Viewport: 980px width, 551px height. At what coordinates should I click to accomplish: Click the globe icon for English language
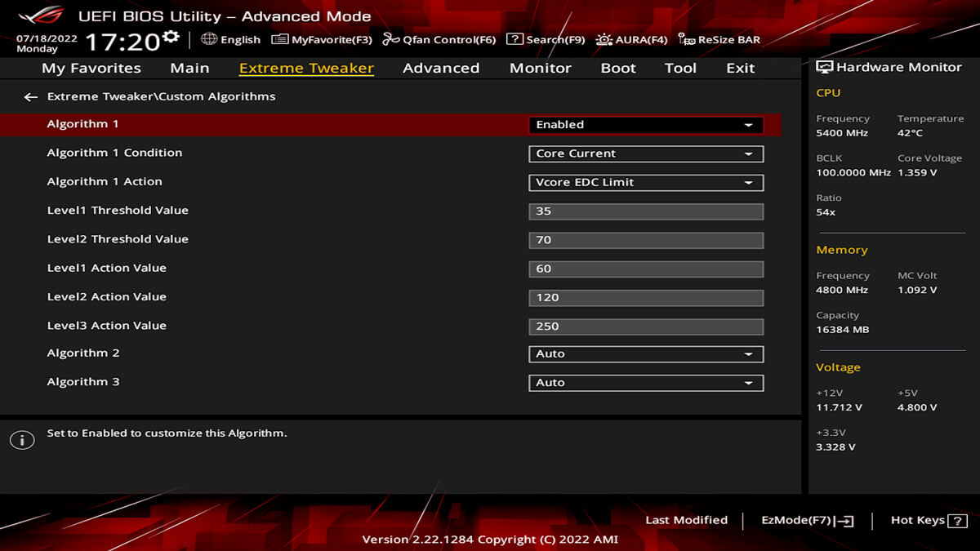(209, 39)
